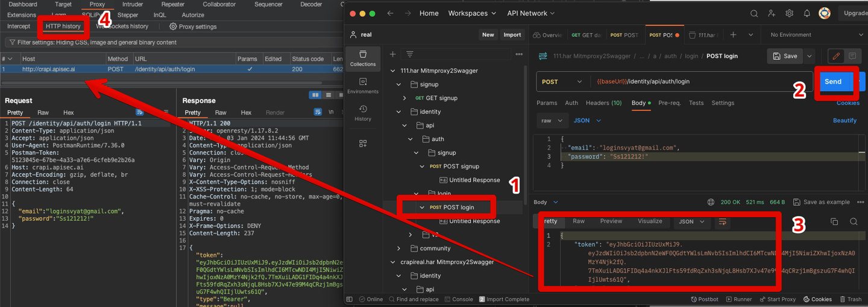This screenshot has height=307, width=868.
Task: Open the Headers (10) request tab
Action: point(603,103)
